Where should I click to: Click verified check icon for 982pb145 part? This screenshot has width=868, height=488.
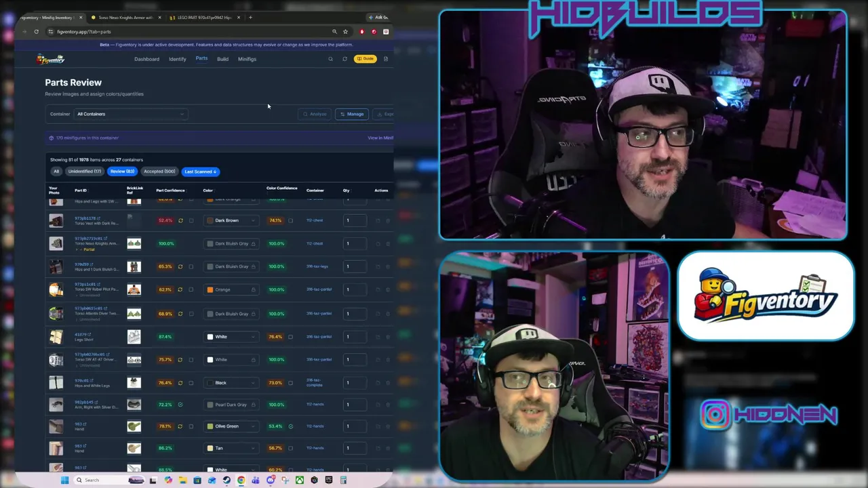(180, 405)
